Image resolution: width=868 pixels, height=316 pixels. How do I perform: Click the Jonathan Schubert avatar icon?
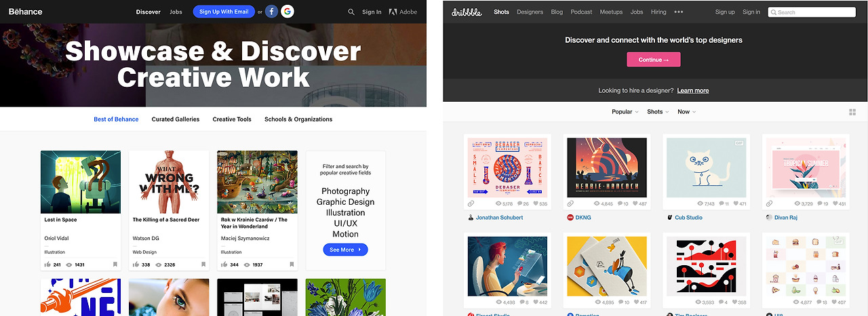[x=471, y=218]
